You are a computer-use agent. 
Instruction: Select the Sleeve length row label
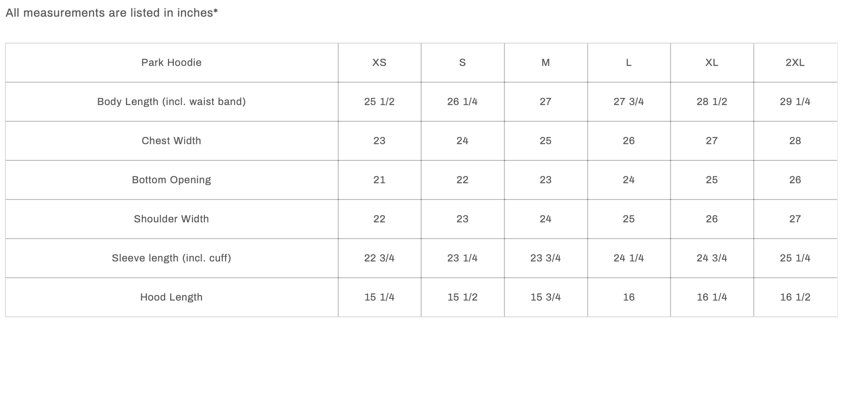tap(171, 258)
